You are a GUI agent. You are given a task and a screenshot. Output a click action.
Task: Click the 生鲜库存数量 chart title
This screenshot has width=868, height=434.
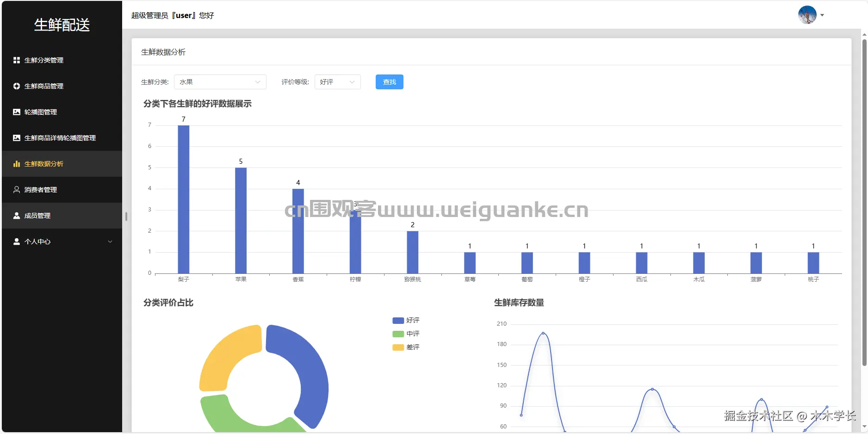pyautogui.click(x=519, y=303)
